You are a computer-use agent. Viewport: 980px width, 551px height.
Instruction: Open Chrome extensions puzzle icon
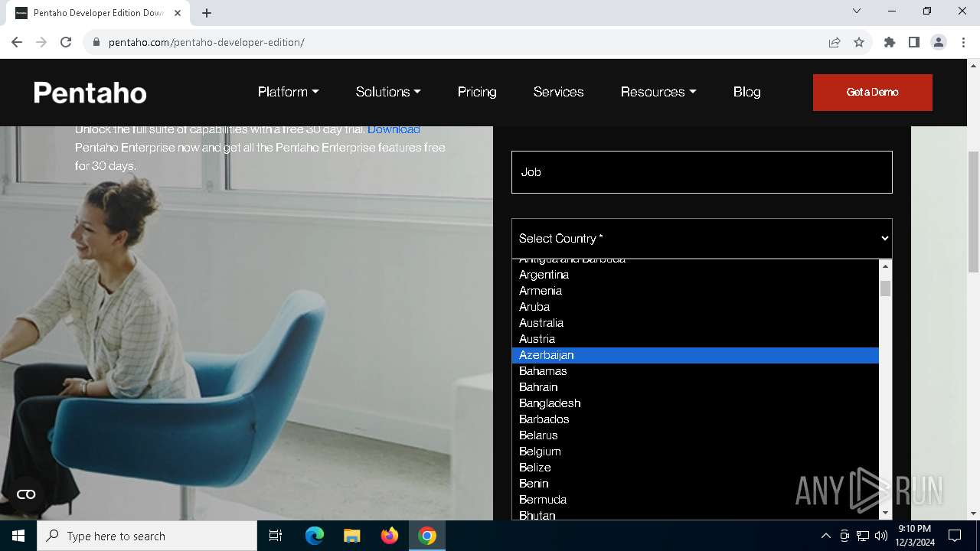pyautogui.click(x=890, y=42)
